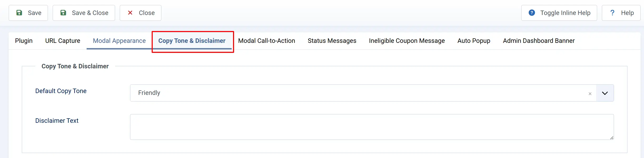This screenshot has width=644, height=158.
Task: Open the URL Capture tab
Action: (x=63, y=41)
